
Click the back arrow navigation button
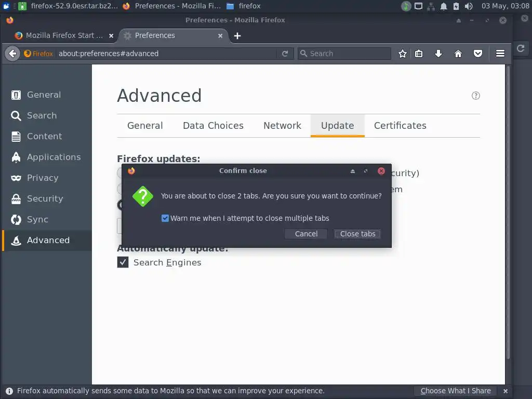point(12,54)
